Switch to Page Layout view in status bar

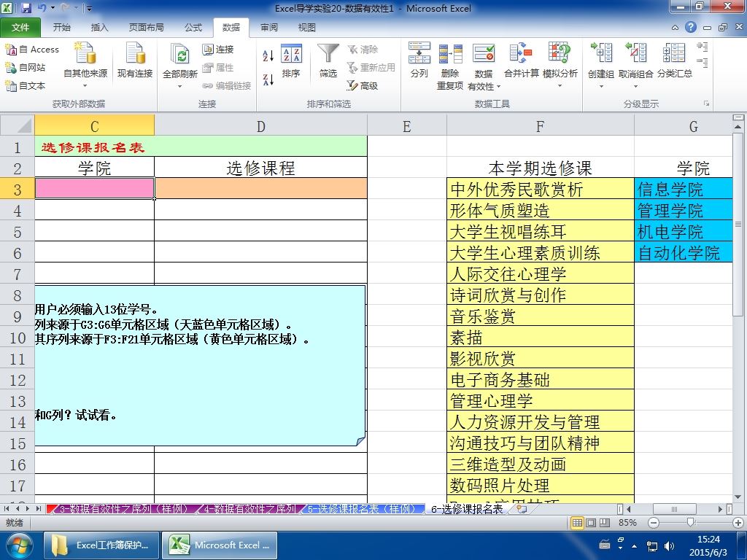591,523
